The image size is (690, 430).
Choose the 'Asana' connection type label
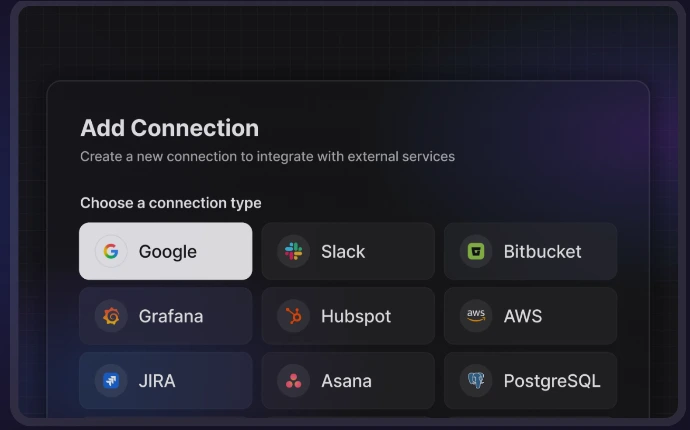click(346, 381)
